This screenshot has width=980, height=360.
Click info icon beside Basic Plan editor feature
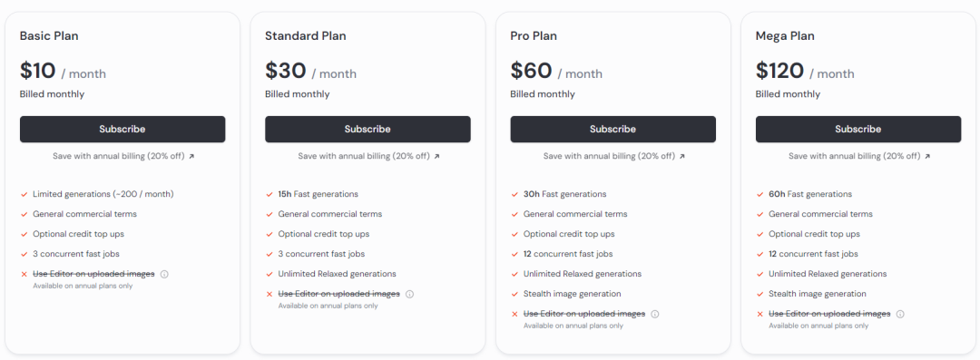coord(164,274)
